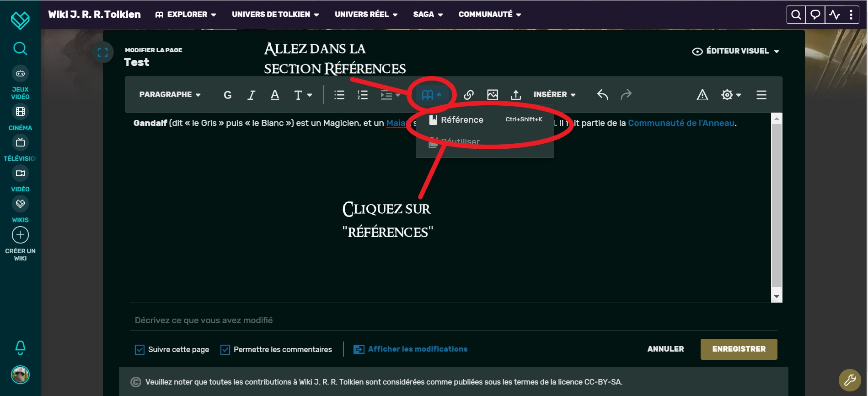The height and width of the screenshot is (396, 868).
Task: Toggle the Permettre les commentaires checkbox
Action: point(225,350)
